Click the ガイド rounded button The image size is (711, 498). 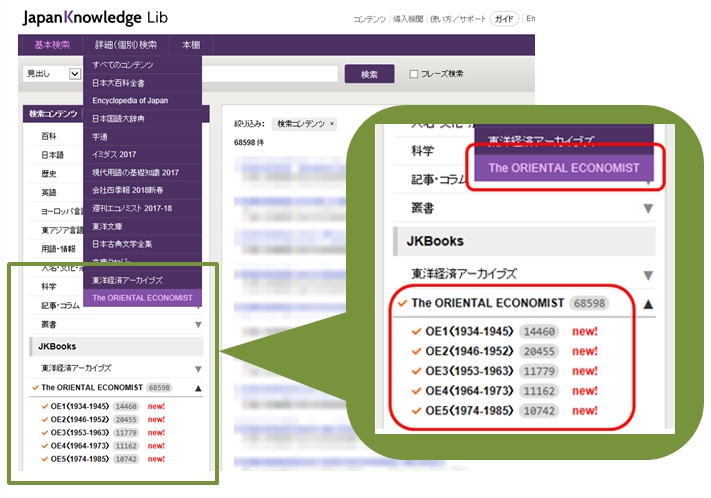coord(504,19)
